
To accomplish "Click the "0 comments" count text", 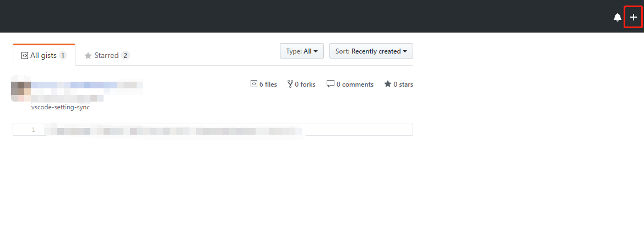I will 355,84.
